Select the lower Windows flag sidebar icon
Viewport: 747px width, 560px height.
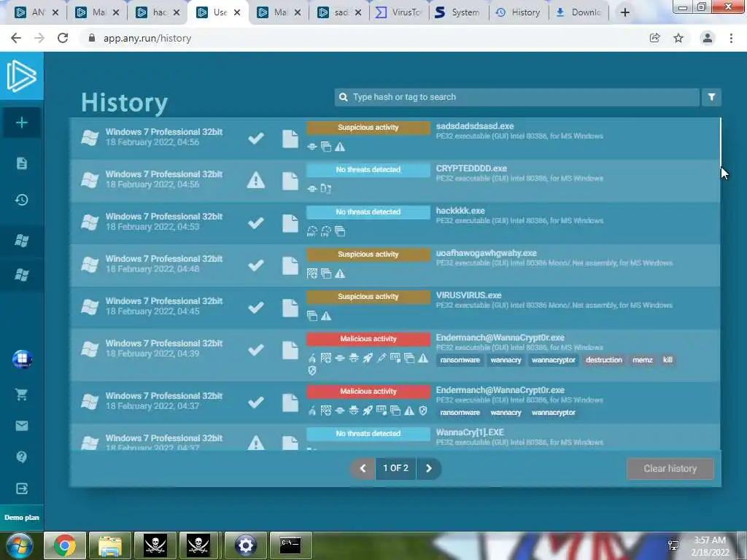coord(21,275)
